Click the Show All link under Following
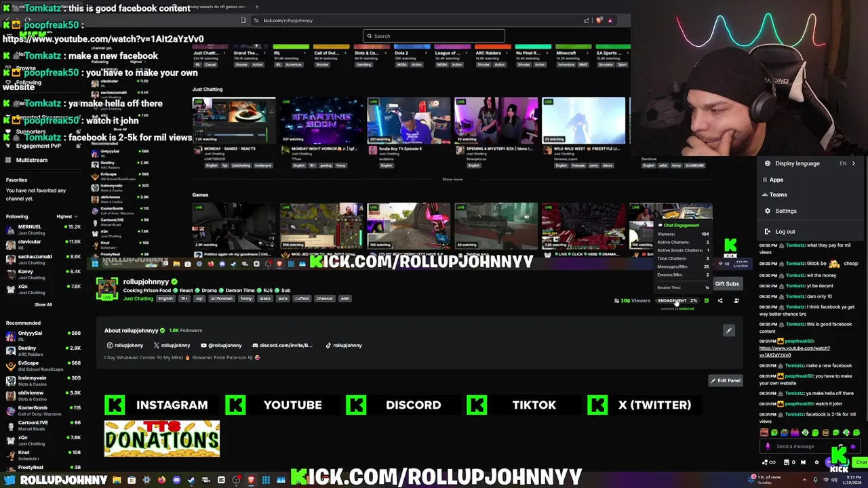868x488 pixels. pyautogui.click(x=43, y=304)
